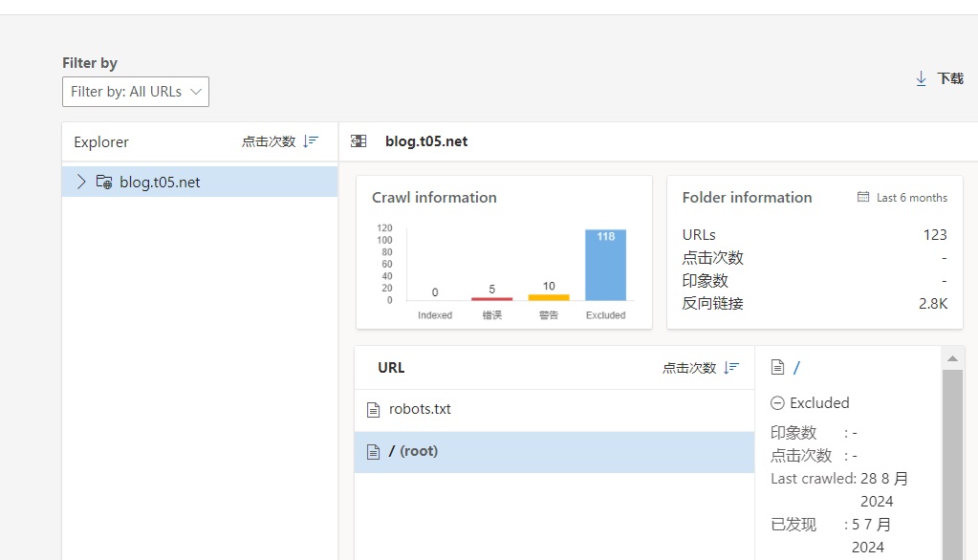Sort URL list by 点击次数 label
The height and width of the screenshot is (560, 978).
[688, 368]
